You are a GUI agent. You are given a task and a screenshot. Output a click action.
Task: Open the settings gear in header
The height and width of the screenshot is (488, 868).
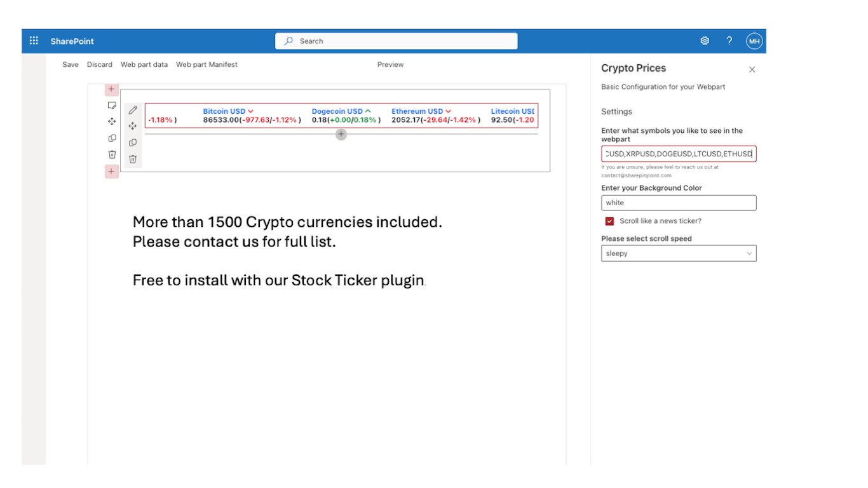point(705,41)
